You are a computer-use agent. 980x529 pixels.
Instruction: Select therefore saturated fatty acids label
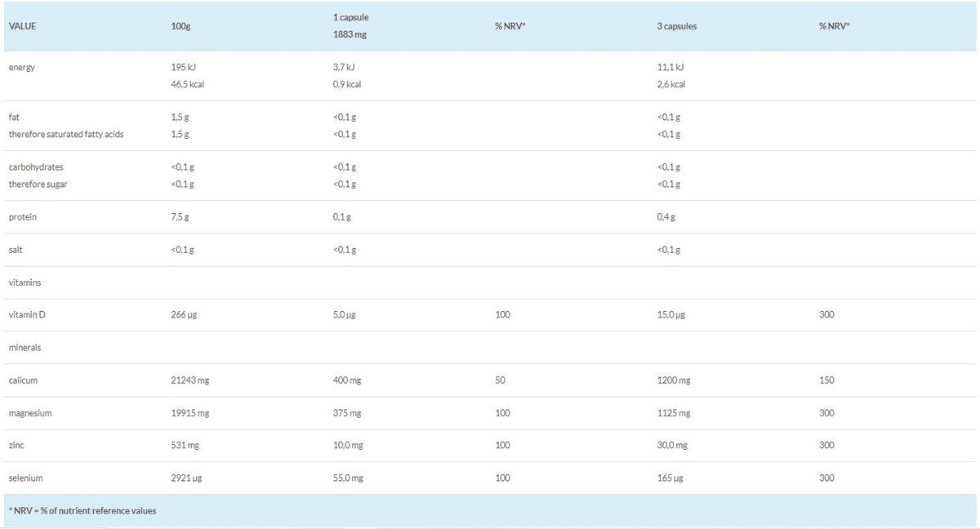pyautogui.click(x=65, y=134)
